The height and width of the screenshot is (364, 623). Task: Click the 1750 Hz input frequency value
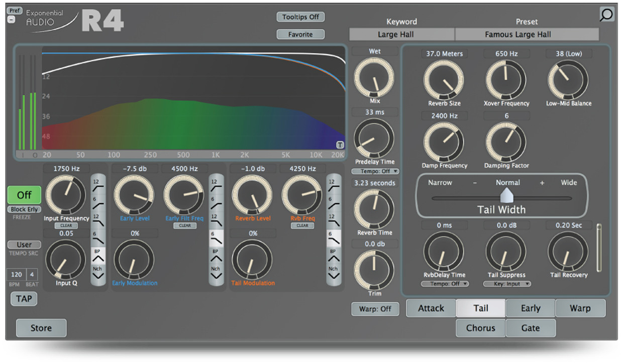[x=66, y=169]
